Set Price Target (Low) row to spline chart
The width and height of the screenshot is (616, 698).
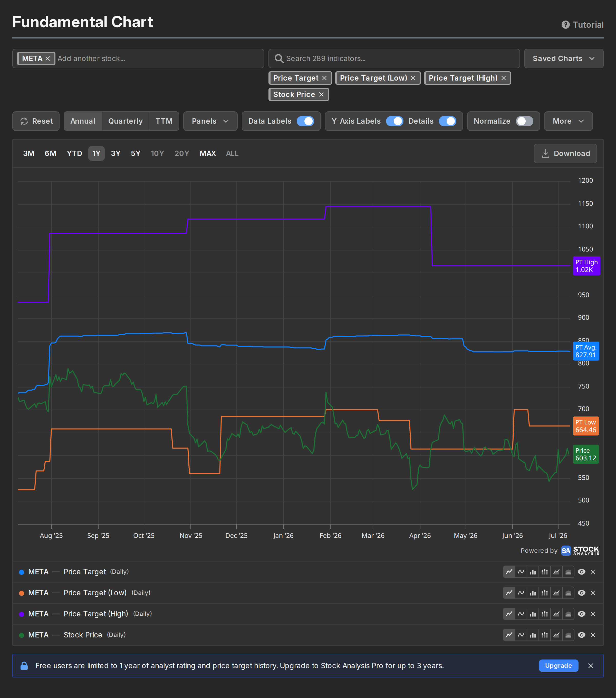pyautogui.click(x=521, y=593)
